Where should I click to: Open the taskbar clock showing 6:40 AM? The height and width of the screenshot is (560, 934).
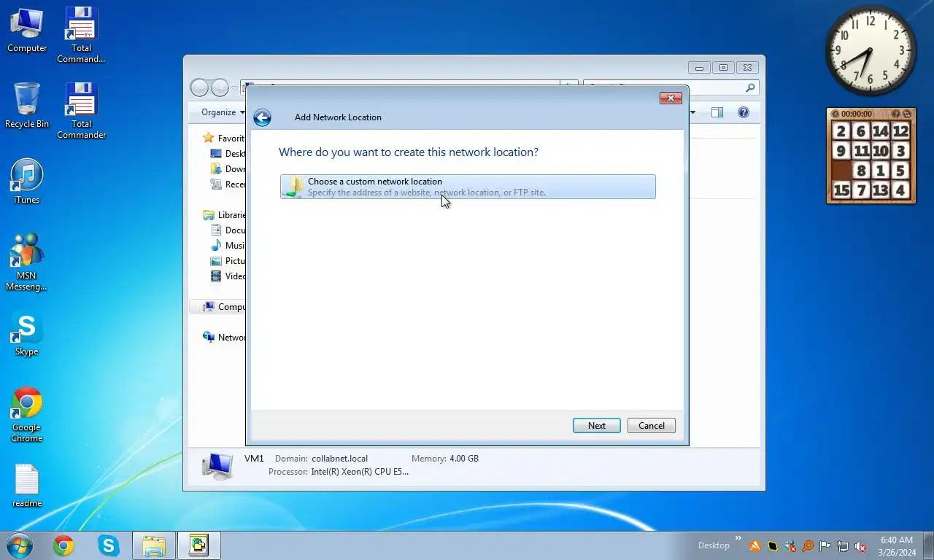(x=897, y=546)
